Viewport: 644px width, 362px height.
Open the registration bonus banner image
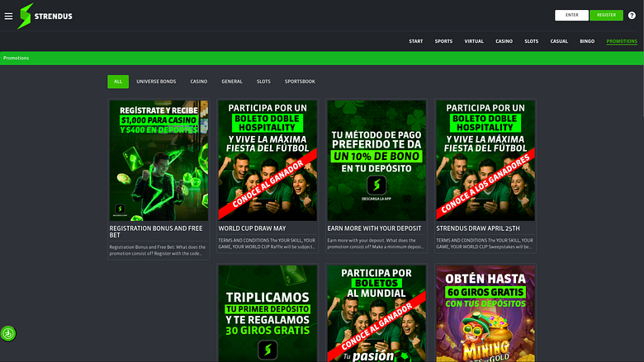click(159, 161)
